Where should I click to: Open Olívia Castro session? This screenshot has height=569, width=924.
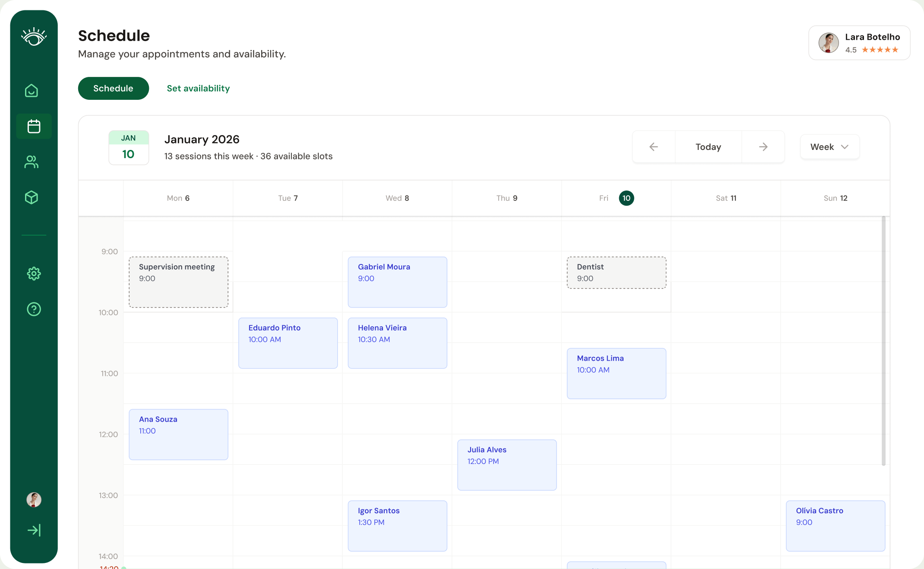coord(835,526)
